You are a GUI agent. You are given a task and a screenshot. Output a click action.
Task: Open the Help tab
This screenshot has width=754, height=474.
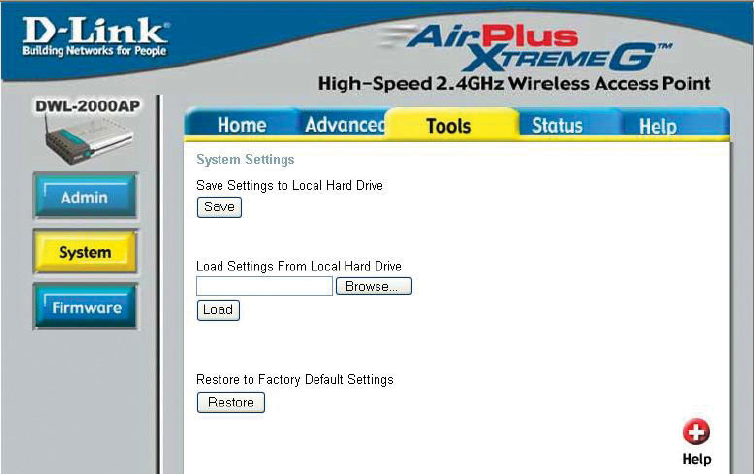tap(657, 126)
